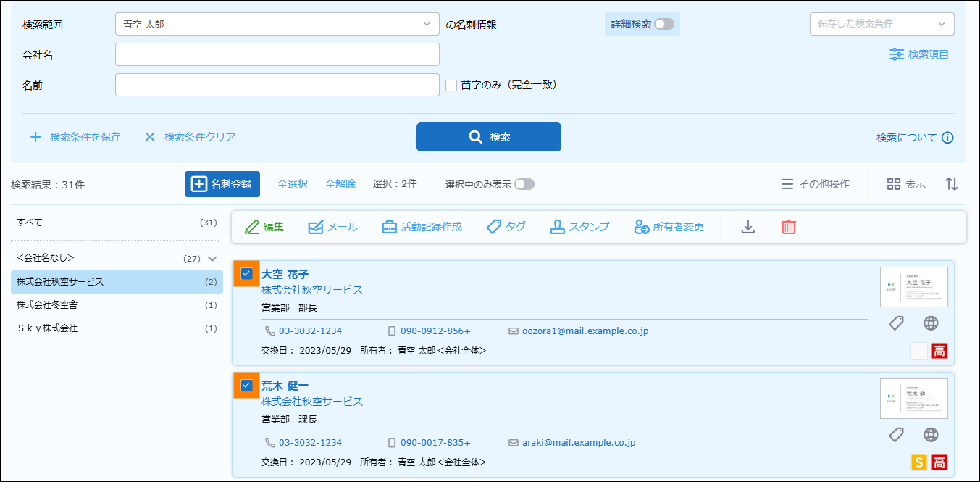Click the sort order arrows icon

(x=952, y=184)
